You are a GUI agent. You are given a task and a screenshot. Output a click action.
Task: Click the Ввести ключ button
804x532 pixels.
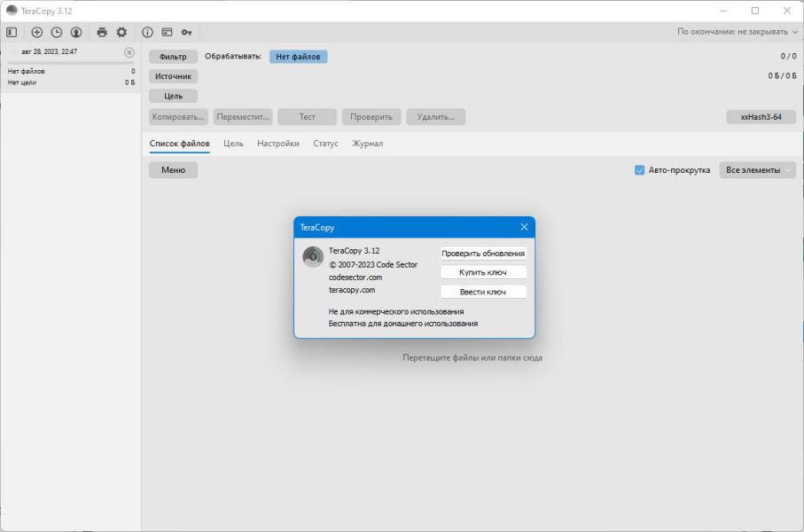point(483,292)
